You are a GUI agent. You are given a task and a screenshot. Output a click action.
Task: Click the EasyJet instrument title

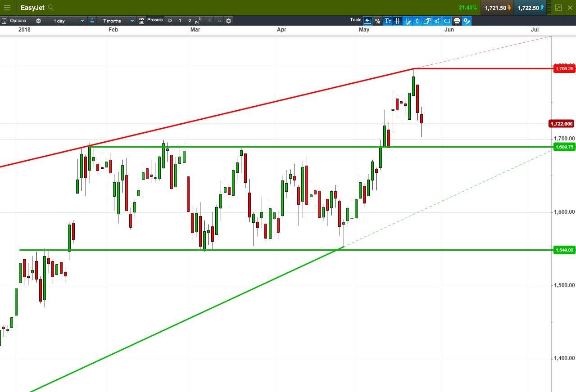[32, 8]
